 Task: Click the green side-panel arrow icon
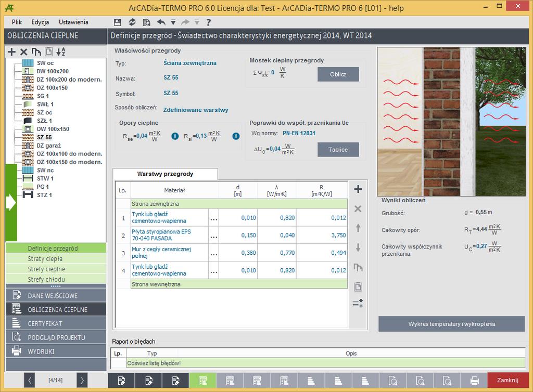[11, 202]
